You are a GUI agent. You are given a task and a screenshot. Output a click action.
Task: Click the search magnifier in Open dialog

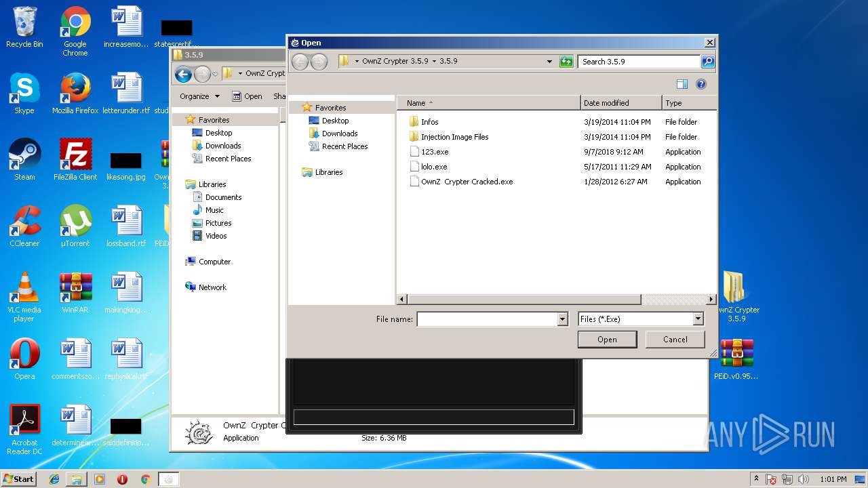[x=707, y=62]
